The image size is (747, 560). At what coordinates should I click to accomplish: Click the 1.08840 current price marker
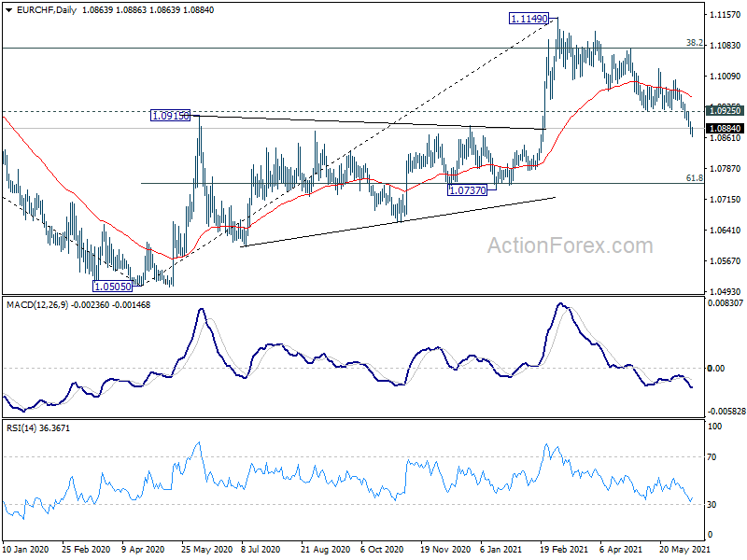point(726,129)
